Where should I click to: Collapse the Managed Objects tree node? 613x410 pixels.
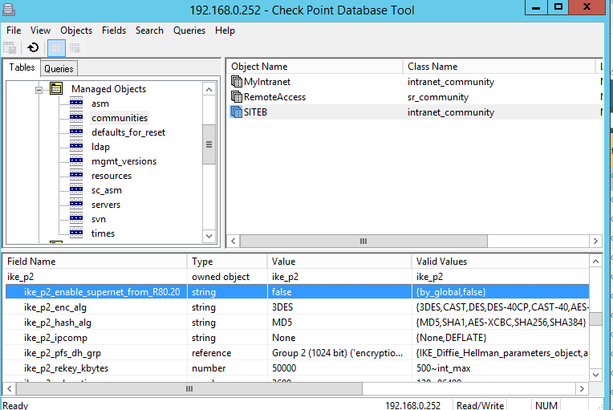point(39,89)
